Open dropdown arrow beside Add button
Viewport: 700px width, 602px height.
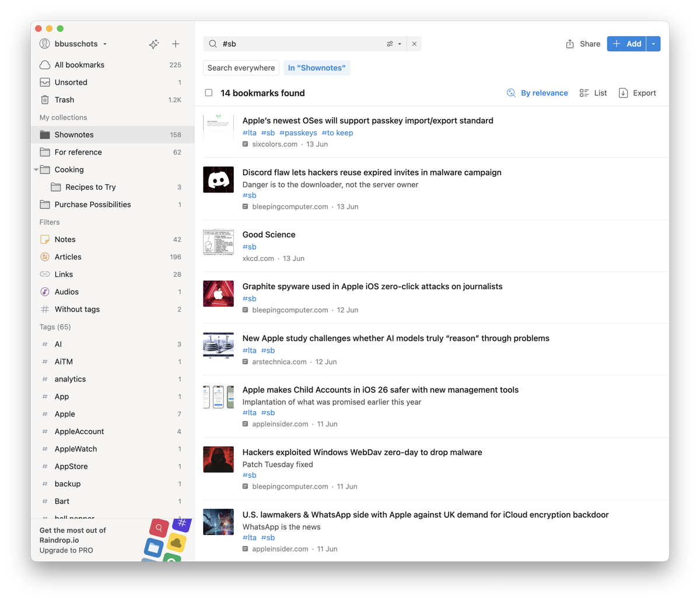(x=653, y=44)
